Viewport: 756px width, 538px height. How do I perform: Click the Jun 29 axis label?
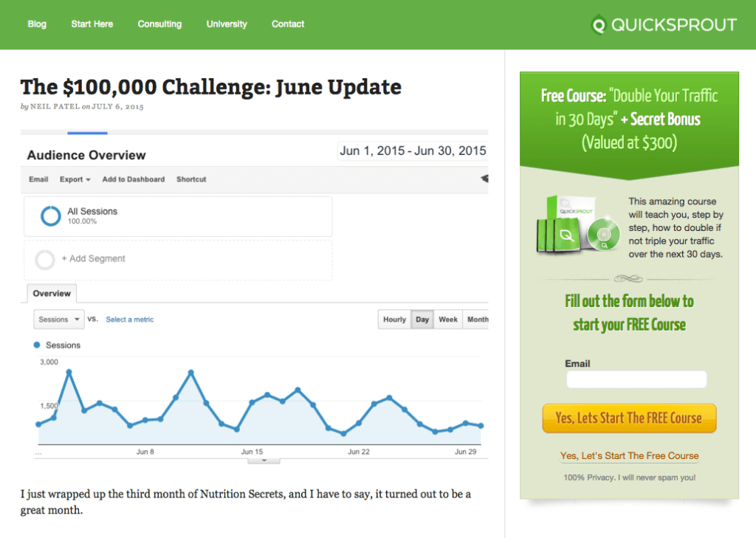465,452
